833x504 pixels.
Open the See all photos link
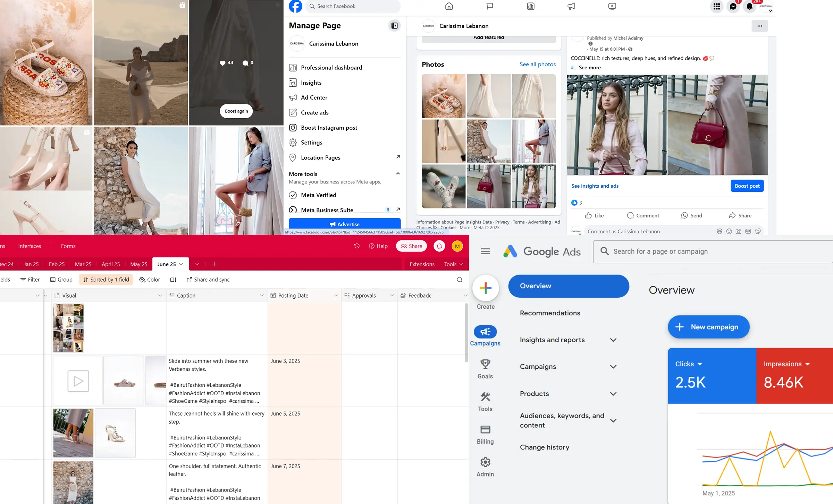(x=537, y=64)
